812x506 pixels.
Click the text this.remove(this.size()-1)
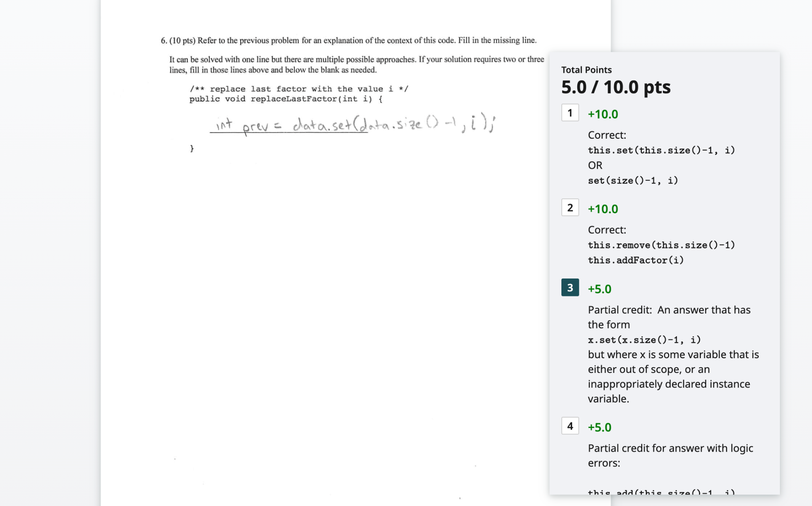pyautogui.click(x=661, y=245)
